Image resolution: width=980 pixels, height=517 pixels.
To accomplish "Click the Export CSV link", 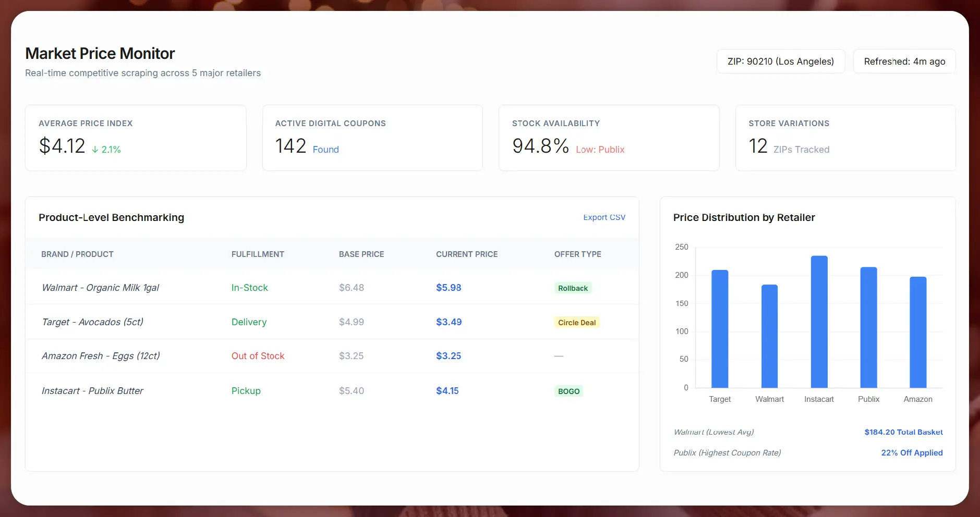I will pyautogui.click(x=604, y=217).
